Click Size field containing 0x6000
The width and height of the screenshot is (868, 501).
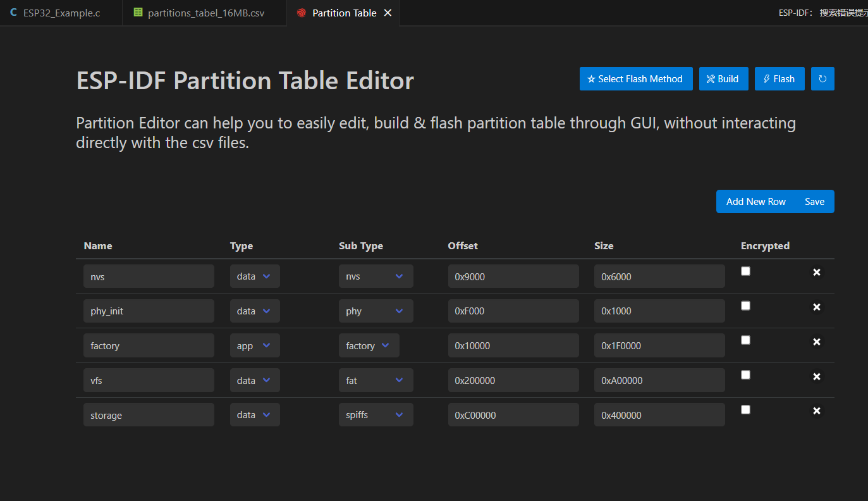pyautogui.click(x=659, y=276)
